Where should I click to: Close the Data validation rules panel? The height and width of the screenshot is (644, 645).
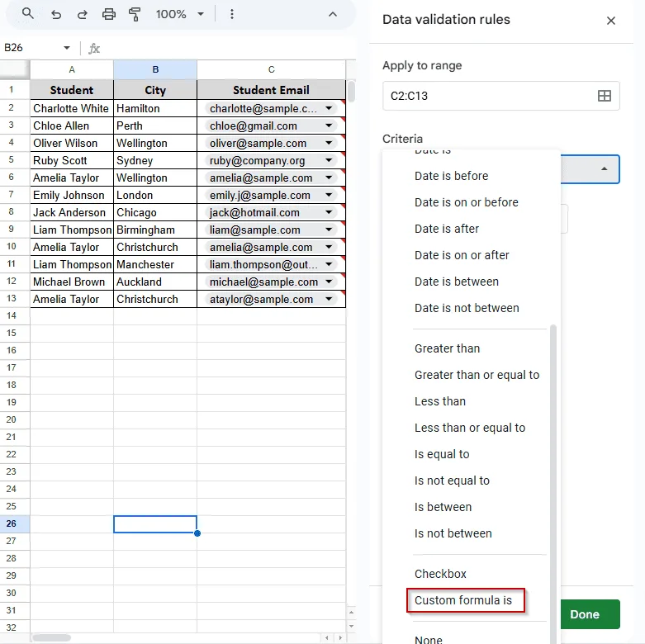pos(611,21)
